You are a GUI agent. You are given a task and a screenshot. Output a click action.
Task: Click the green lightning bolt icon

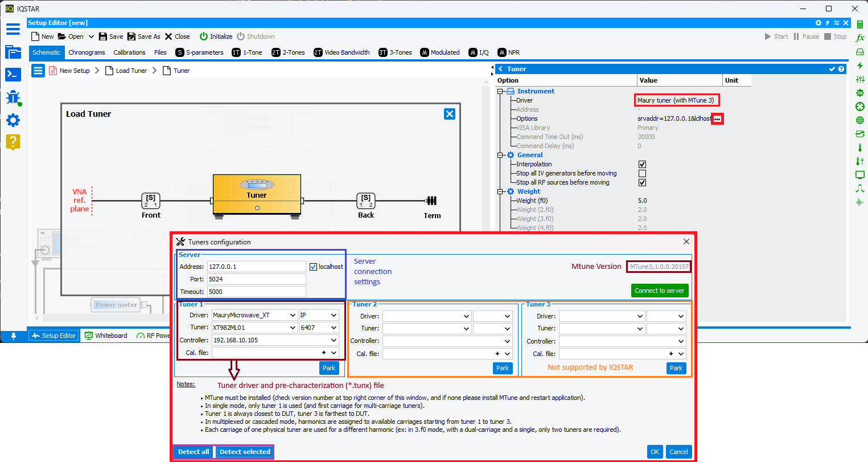(x=860, y=66)
